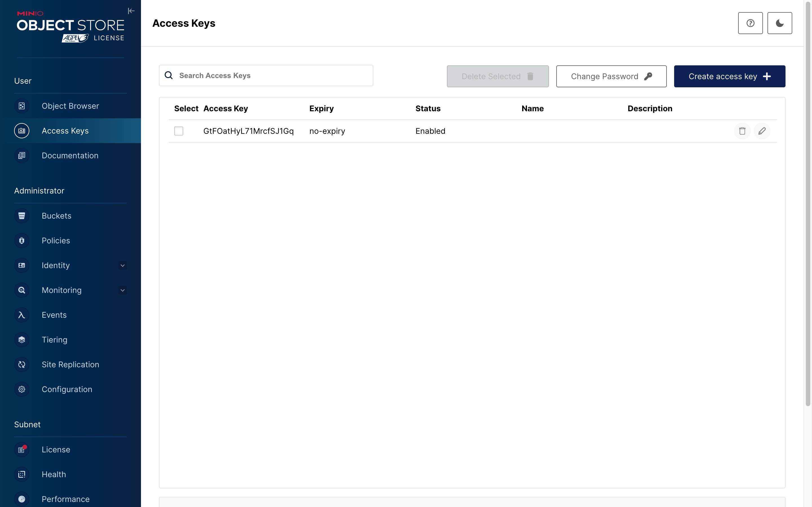Screen dimensions: 812x507
Task: Toggle dark mode with the moon icon
Action: click(x=780, y=23)
